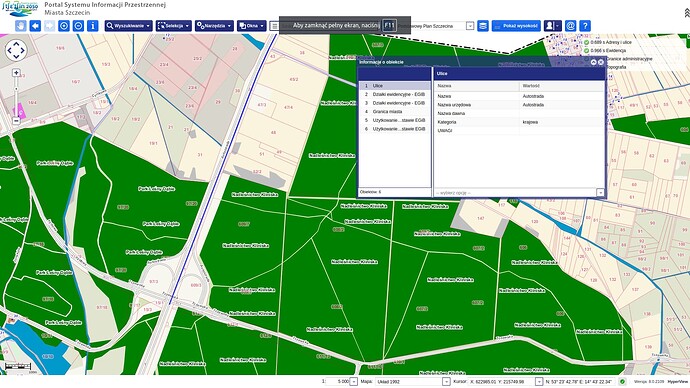Click the map scale bar
This screenshot has width=690, height=388.
coord(18,367)
